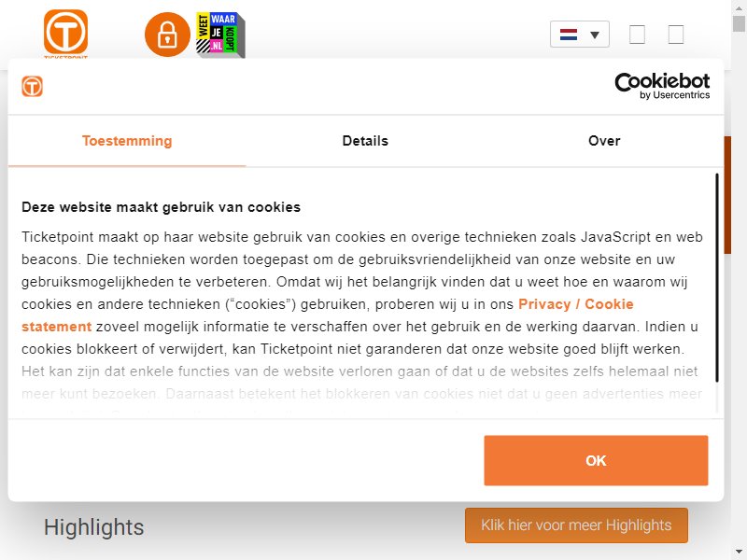Viewport: 747px width, 560px height.
Task: Open the Weet Waar Je Koopt badge
Action: pos(220,35)
